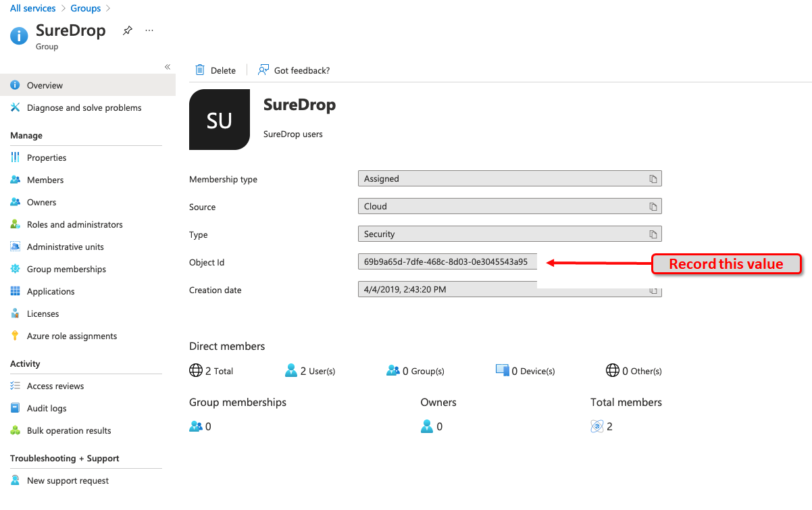Navigate to Groups breadcrumb
This screenshot has height=510, width=812.
click(x=86, y=8)
